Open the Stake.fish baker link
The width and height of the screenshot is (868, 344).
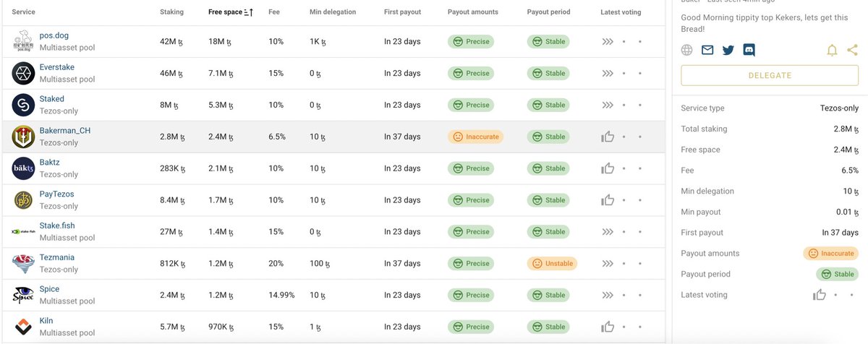pos(57,225)
